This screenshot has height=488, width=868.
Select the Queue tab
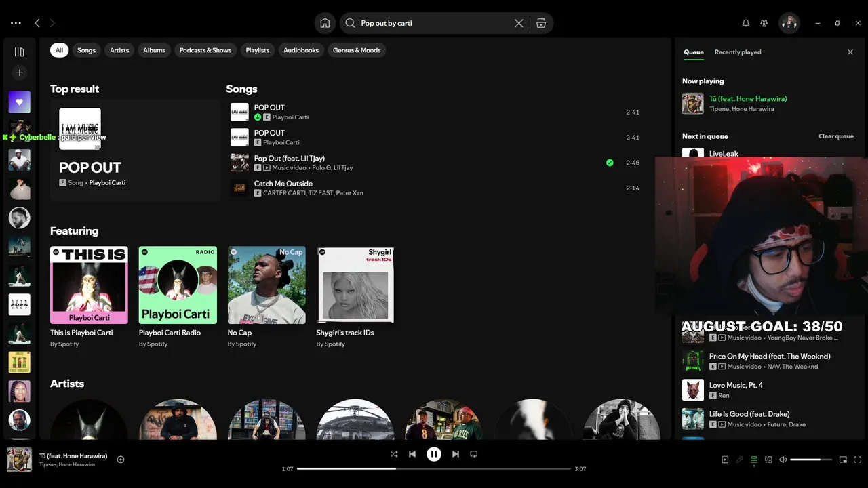(694, 52)
